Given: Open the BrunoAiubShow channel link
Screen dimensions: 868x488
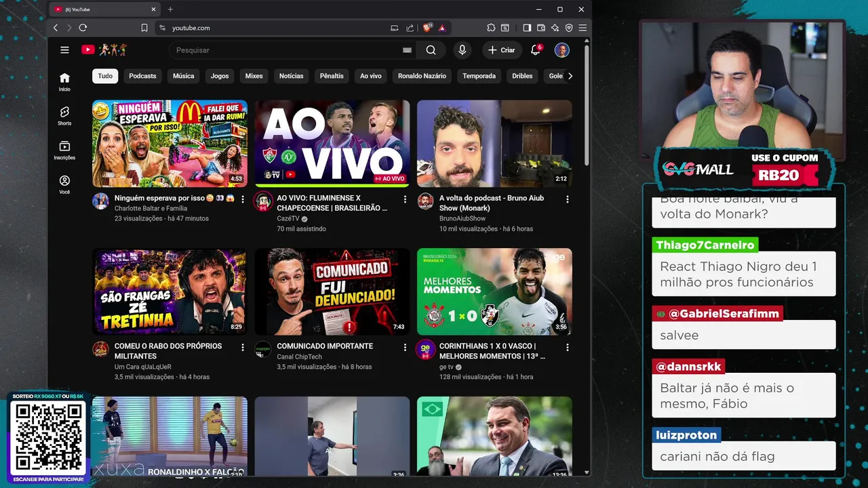Looking at the screenshot, I should [462, 219].
